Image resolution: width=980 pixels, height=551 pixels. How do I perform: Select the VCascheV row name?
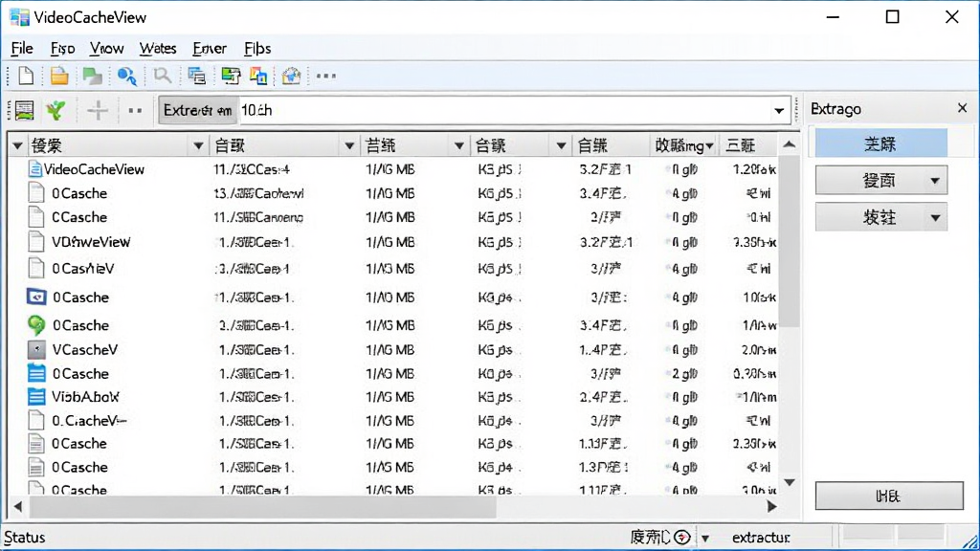point(84,350)
